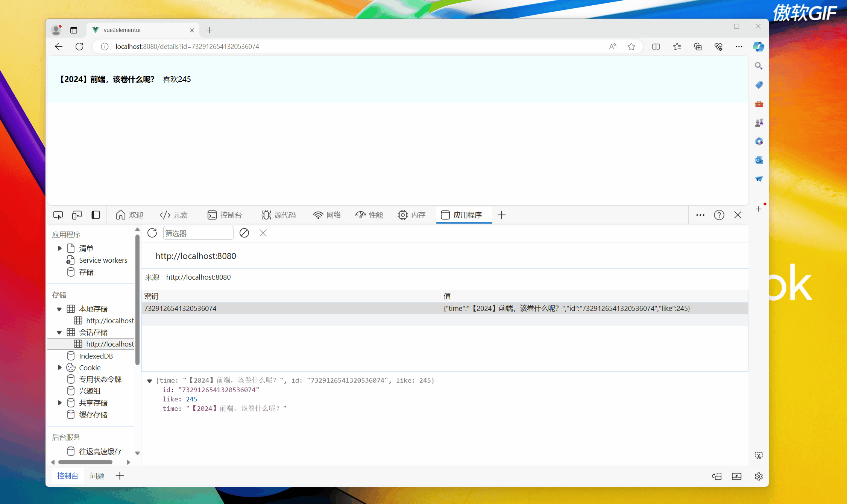Expand the Cookie tree node
Image resolution: width=847 pixels, height=504 pixels.
(x=59, y=368)
